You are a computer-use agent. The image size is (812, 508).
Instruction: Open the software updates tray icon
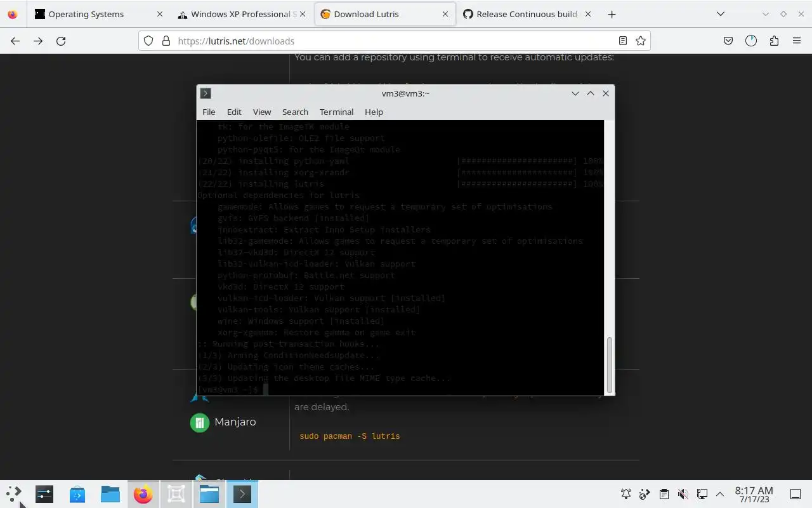[x=645, y=494]
